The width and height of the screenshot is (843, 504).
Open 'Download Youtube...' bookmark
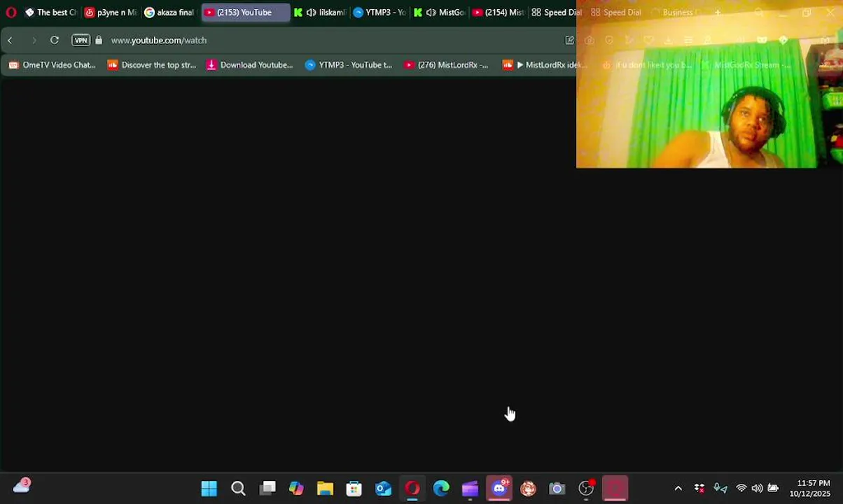click(x=250, y=65)
